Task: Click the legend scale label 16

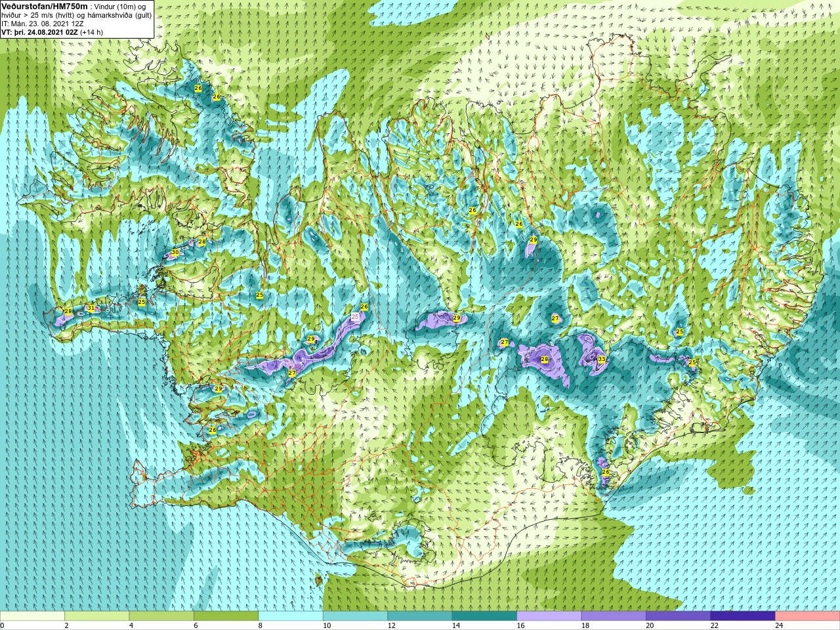Action: click(x=521, y=625)
